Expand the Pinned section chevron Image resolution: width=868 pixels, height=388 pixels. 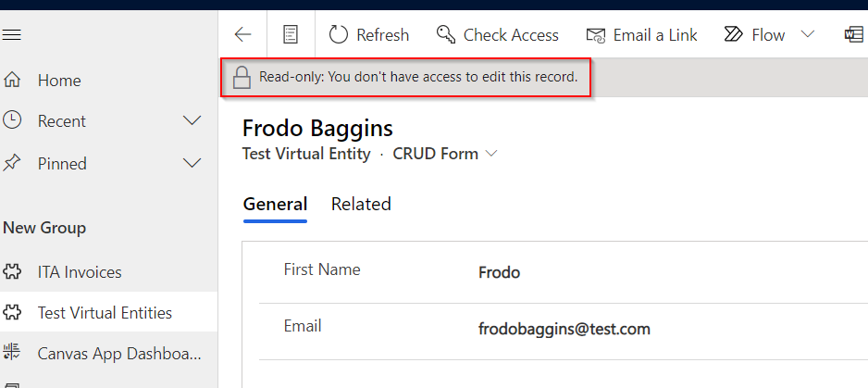192,163
